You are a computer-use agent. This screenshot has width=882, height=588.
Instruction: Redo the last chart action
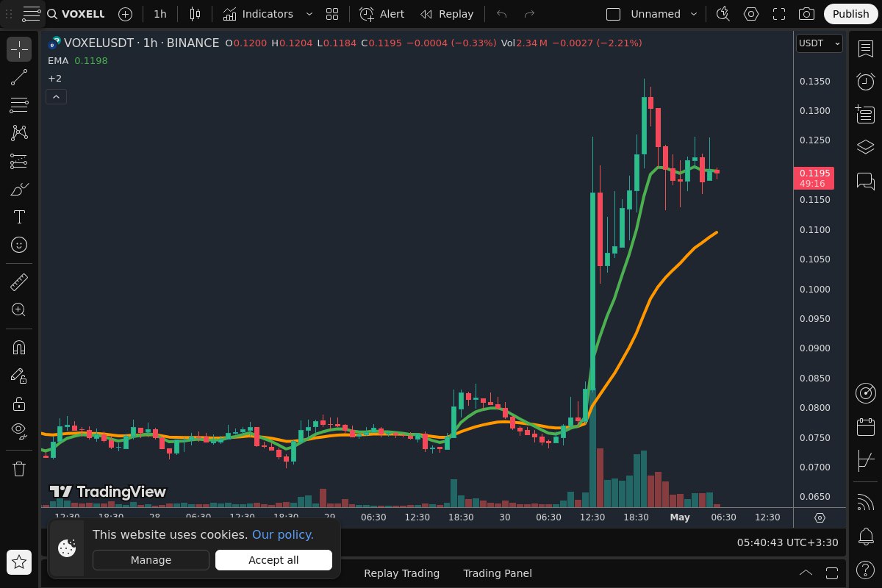tap(529, 14)
